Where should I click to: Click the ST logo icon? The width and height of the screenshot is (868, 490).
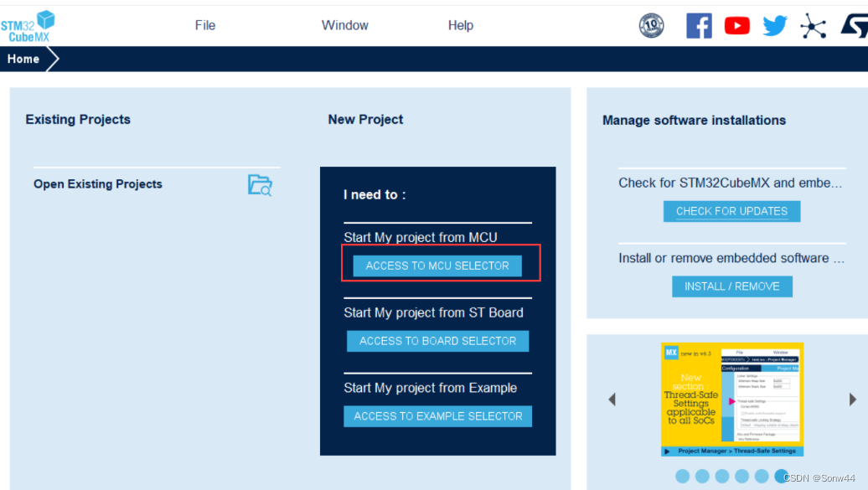point(855,26)
